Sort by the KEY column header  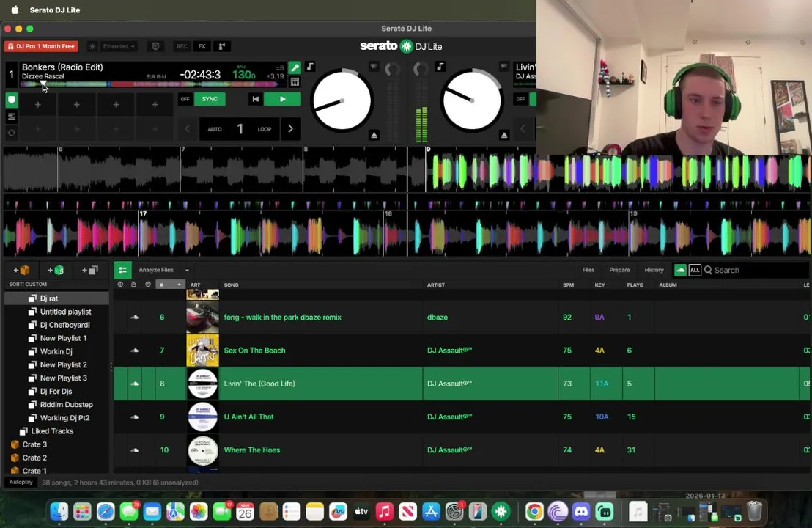[599, 285]
